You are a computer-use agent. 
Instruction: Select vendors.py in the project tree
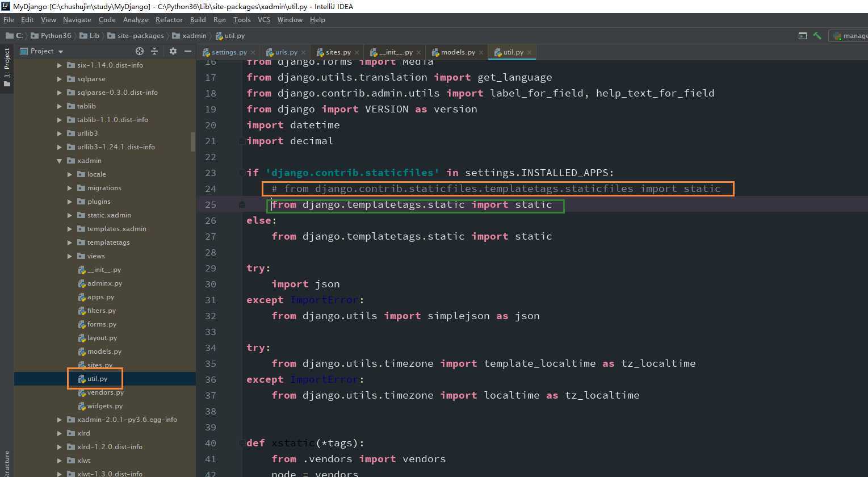[106, 392]
